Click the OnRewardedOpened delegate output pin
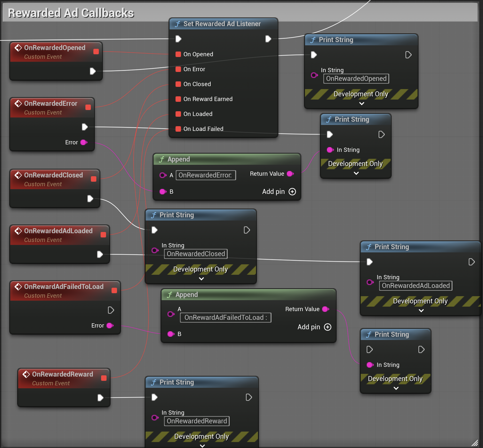The image size is (483, 448). (x=96, y=52)
